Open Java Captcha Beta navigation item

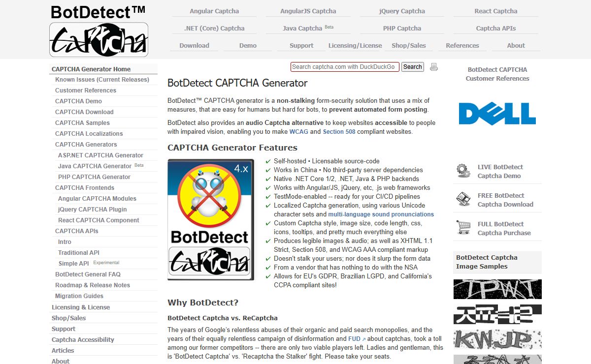pyautogui.click(x=308, y=28)
